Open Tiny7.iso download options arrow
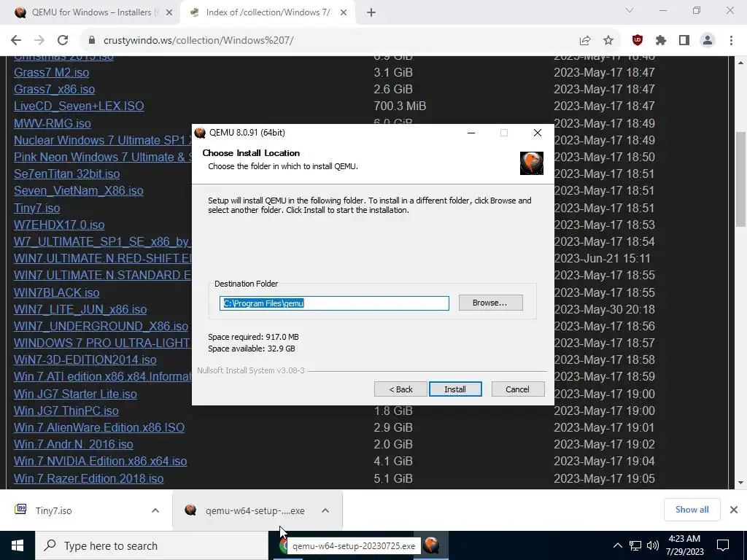747x560 pixels. point(155,510)
